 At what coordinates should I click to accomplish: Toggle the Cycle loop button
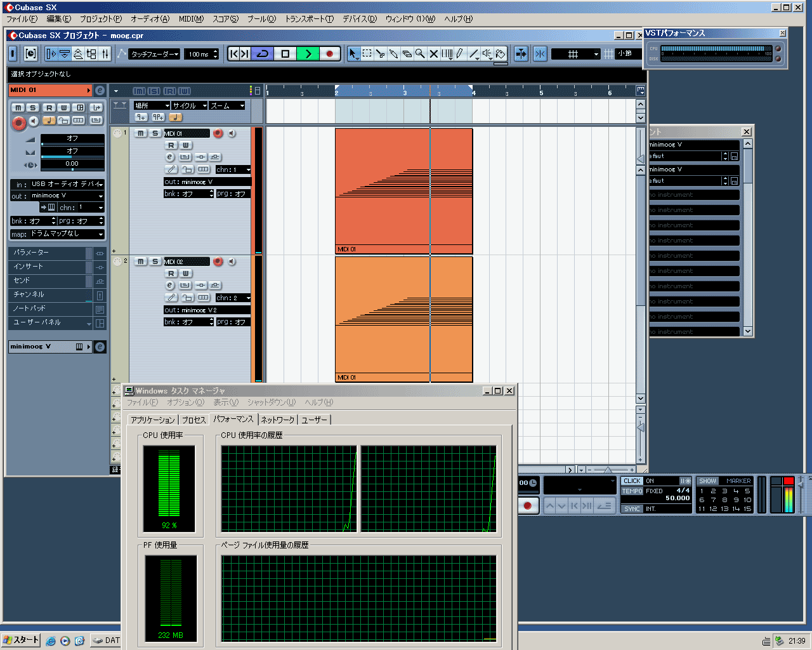pyautogui.click(x=263, y=54)
